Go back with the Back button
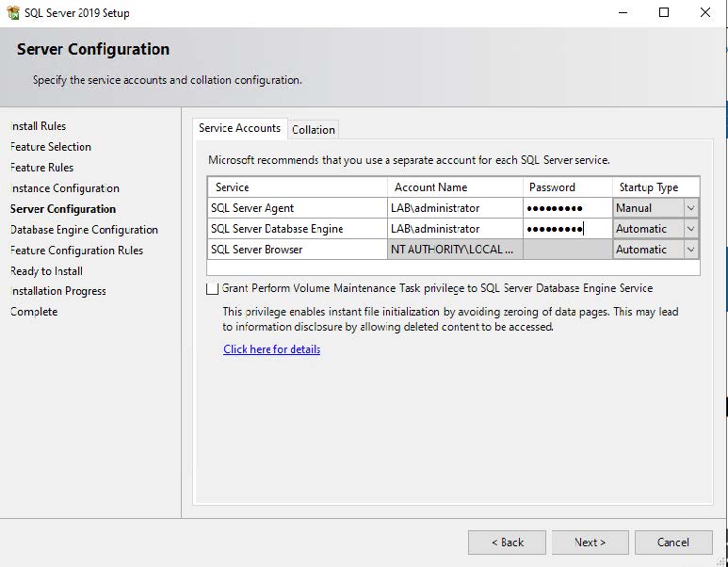728x567 pixels. pos(507,543)
